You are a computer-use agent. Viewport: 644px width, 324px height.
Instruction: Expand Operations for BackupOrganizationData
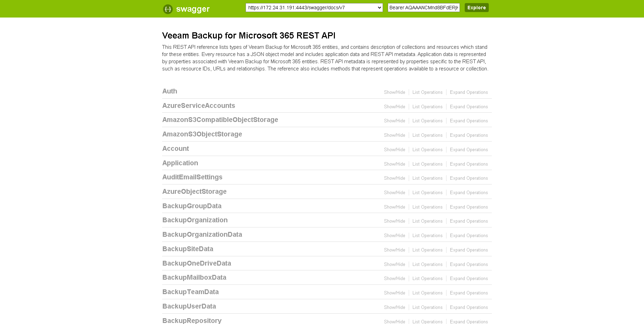[468, 236]
